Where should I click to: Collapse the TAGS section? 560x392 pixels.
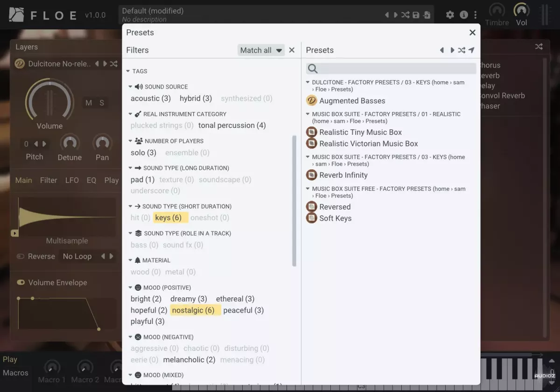tap(128, 71)
